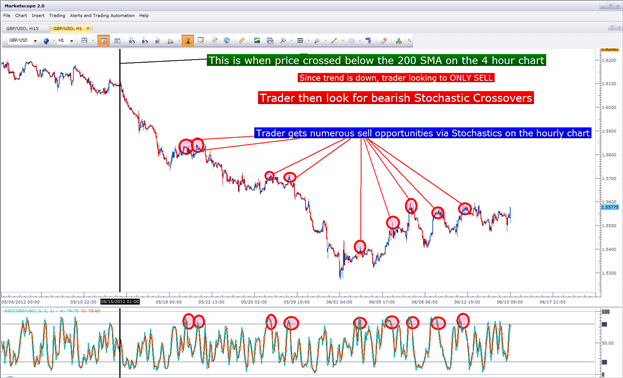Click the note/comment icon after hourglass
This screenshot has height=378, width=623.
point(201,41)
